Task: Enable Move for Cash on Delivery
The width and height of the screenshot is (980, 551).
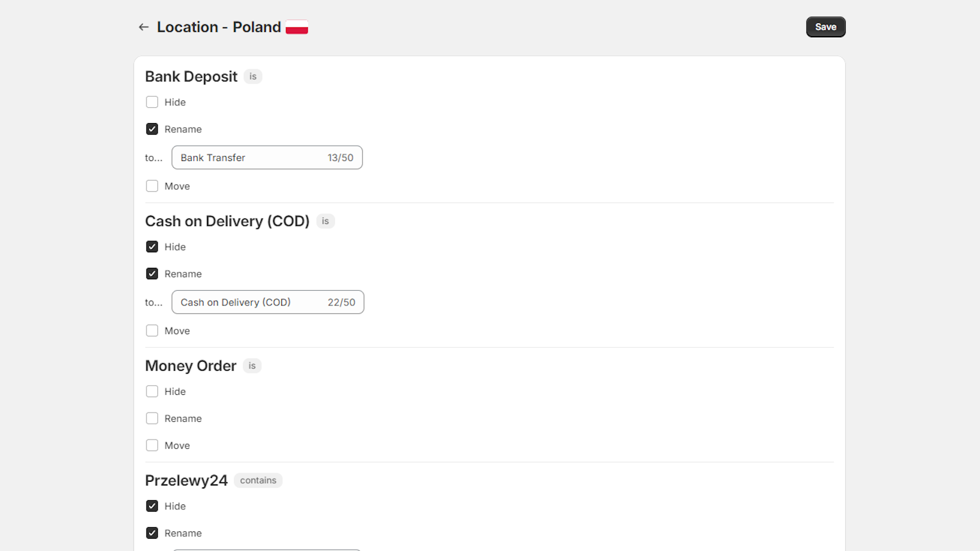Action: point(152,331)
